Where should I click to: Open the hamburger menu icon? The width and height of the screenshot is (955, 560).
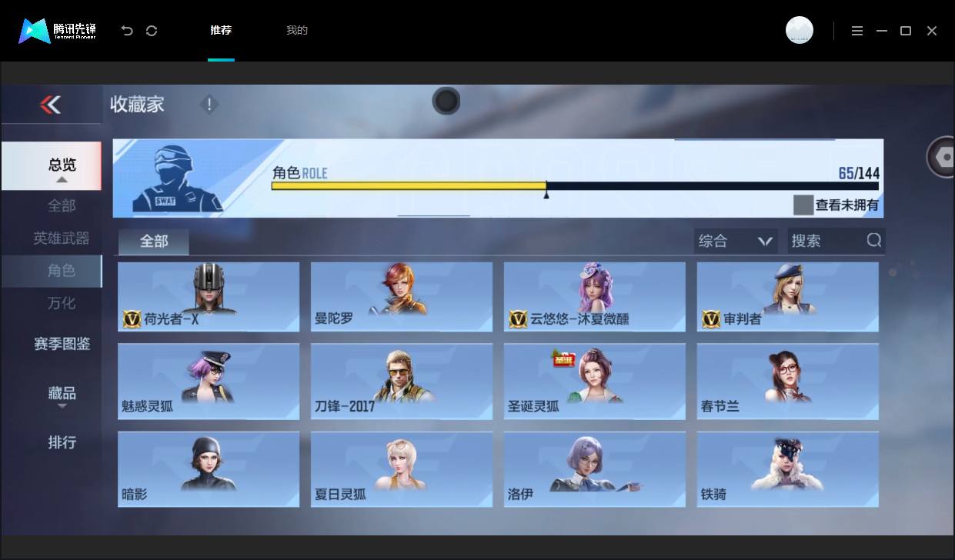(x=857, y=31)
